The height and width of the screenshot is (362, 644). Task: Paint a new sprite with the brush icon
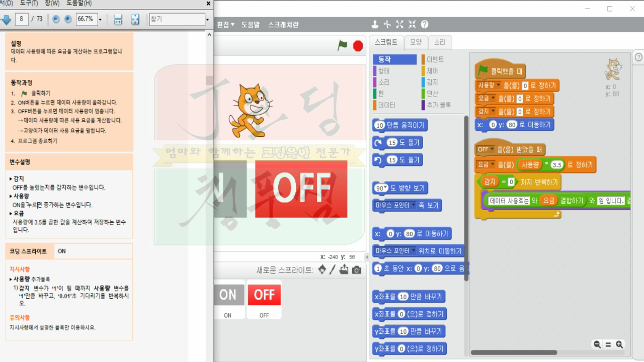[x=333, y=270]
